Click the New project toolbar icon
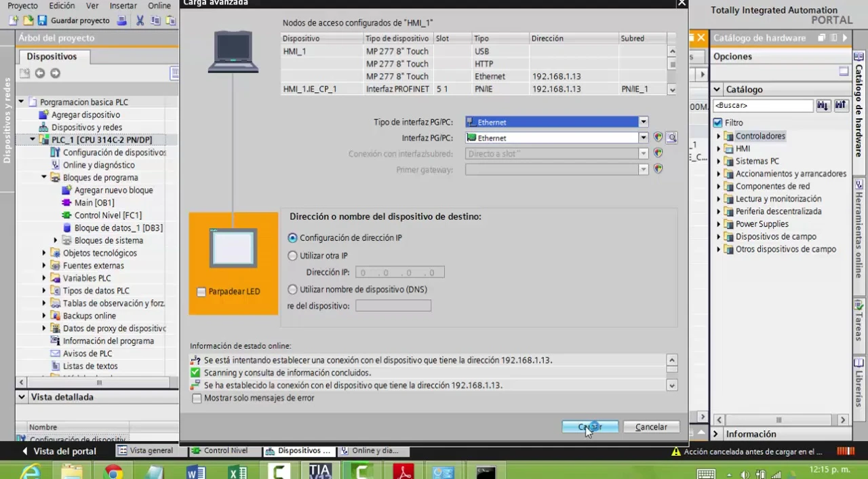 (x=14, y=20)
